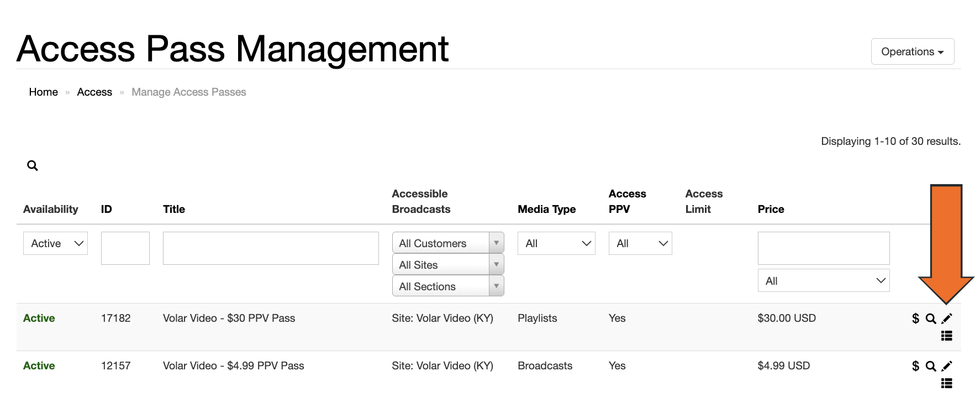Viewport: 980px width, 397px height.
Task: Click the Title filter input field
Action: point(271,248)
